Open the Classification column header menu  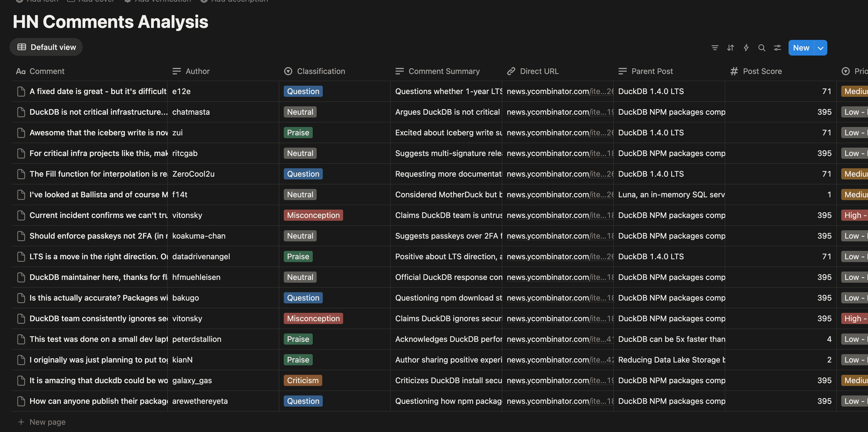coord(321,71)
